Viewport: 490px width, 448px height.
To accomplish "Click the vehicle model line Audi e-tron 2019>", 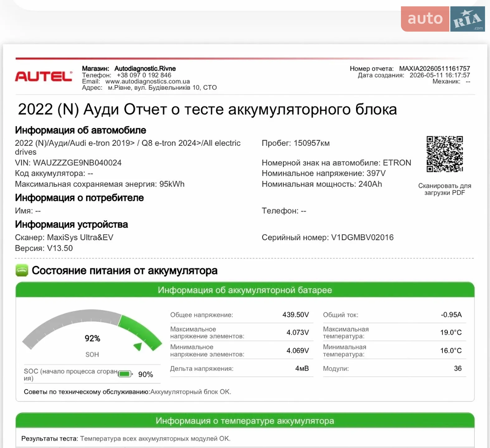I will click(x=128, y=147).
